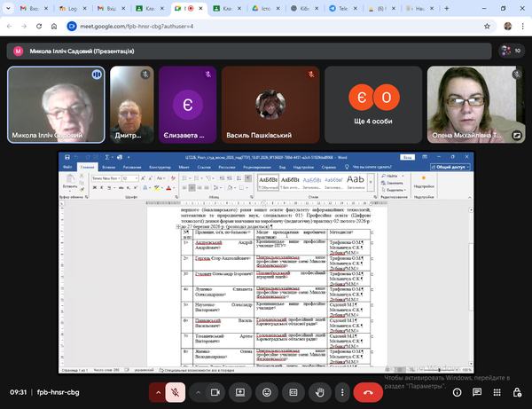The width and height of the screenshot is (532, 409).
Task: Toggle the microphone mute button
Action: (177, 391)
